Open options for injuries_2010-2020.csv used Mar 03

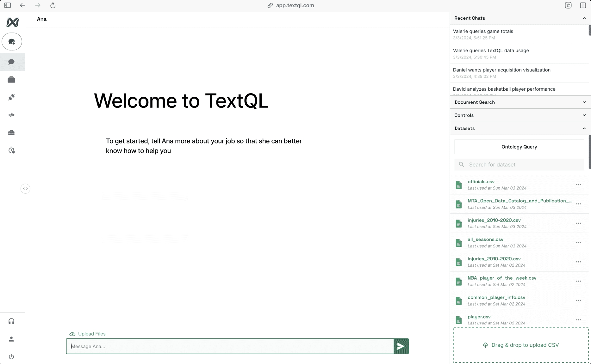pos(578,223)
